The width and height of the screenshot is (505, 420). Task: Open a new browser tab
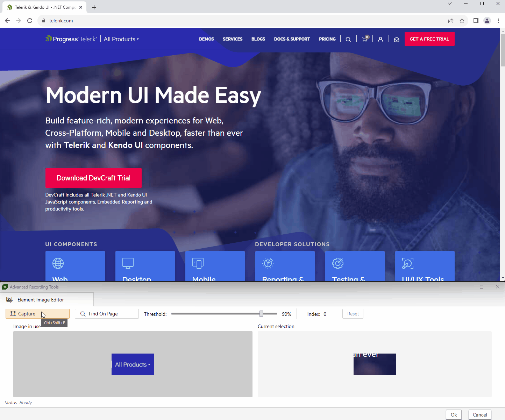[94, 7]
